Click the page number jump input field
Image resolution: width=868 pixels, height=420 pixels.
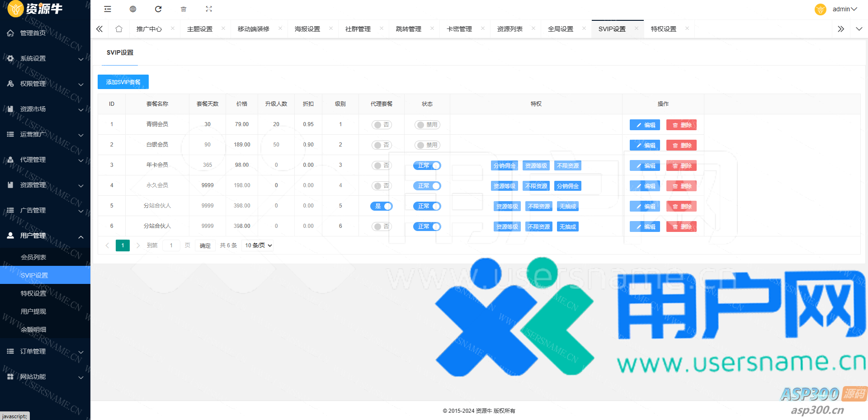[171, 245]
